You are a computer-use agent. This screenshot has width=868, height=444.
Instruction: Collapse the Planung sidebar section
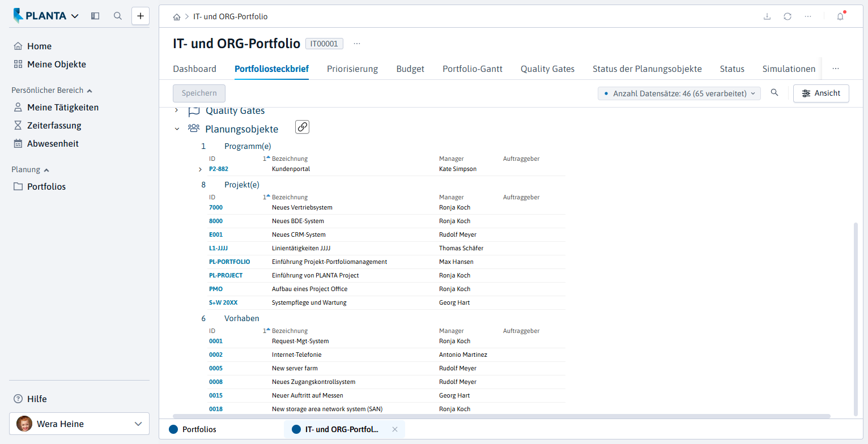tap(30, 169)
